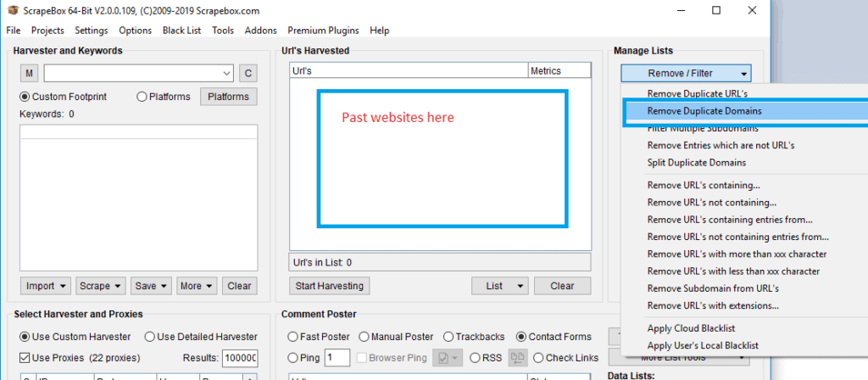
Task: Select the Custom Footprint radio button
Action: point(25,97)
